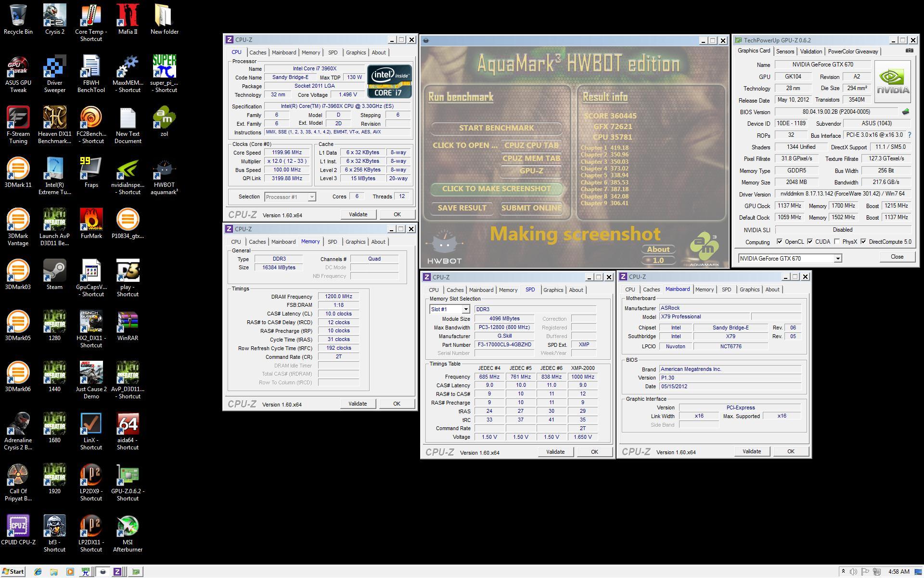Image resolution: width=924 pixels, height=578 pixels.
Task: Switch to SPD tab in Memory window
Action: (332, 242)
